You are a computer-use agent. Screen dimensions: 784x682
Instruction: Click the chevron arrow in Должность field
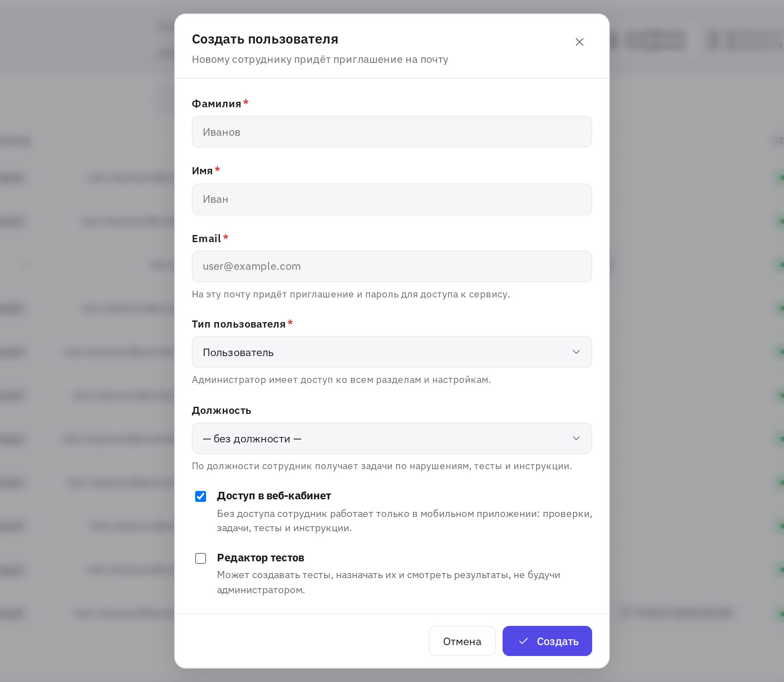click(x=576, y=438)
